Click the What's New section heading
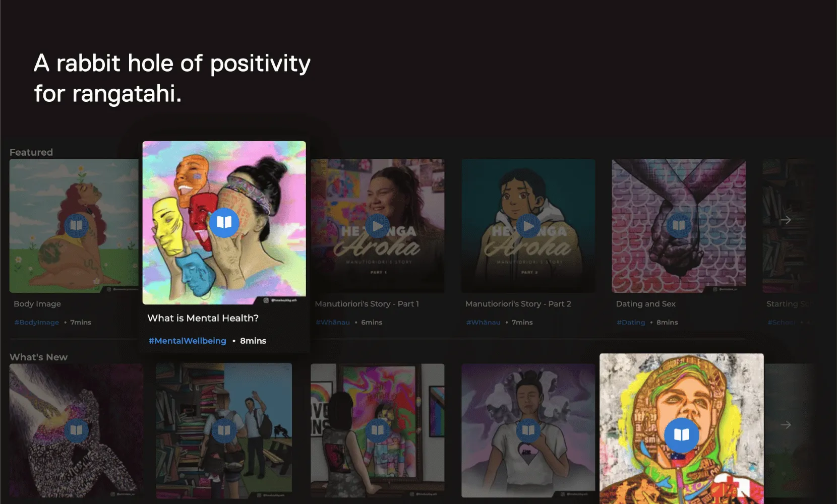 [x=38, y=357]
